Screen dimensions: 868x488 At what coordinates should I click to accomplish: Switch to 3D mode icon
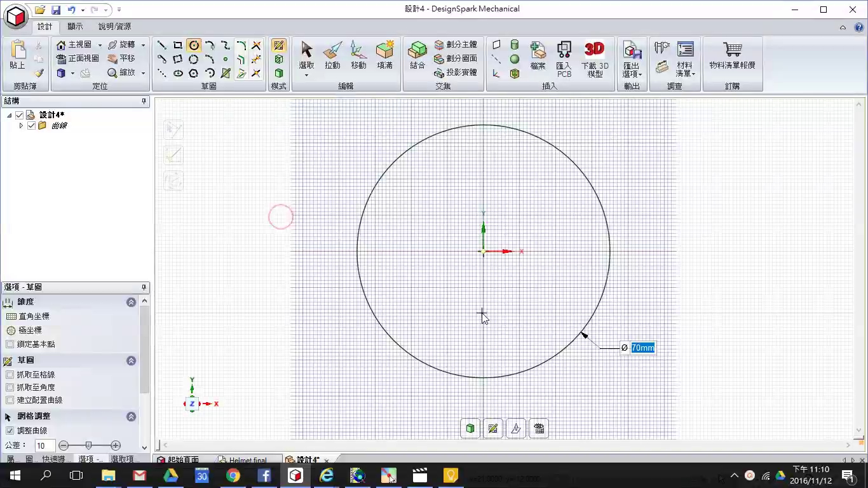(x=278, y=73)
